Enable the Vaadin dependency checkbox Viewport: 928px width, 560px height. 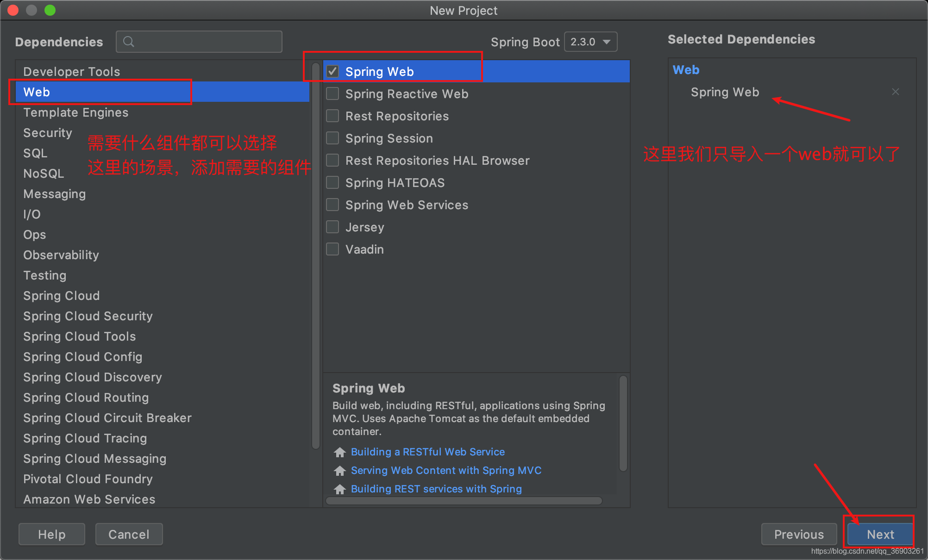[x=332, y=249]
